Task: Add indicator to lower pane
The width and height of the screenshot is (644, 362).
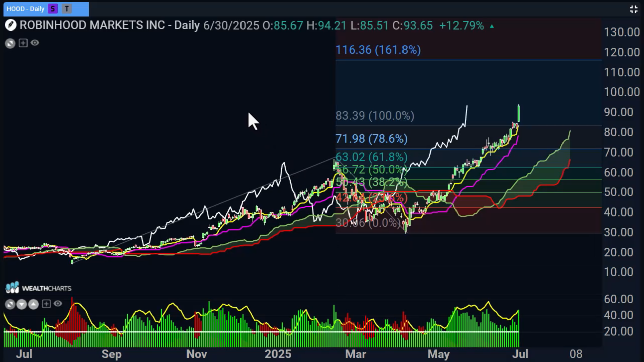Action: click(x=46, y=304)
